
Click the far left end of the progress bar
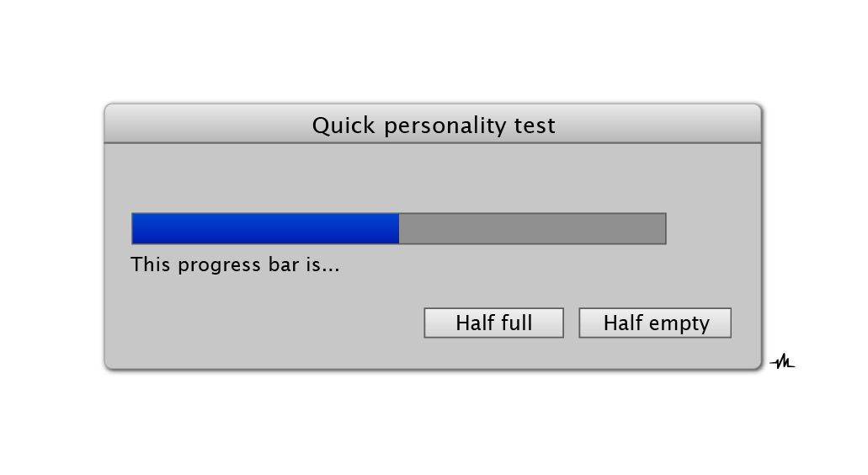point(136,228)
